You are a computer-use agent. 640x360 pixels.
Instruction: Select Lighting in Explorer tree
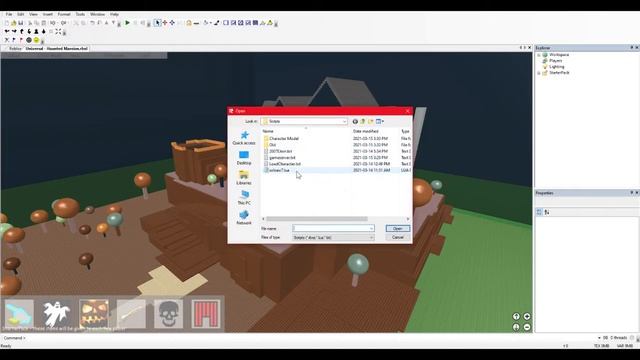(557, 67)
